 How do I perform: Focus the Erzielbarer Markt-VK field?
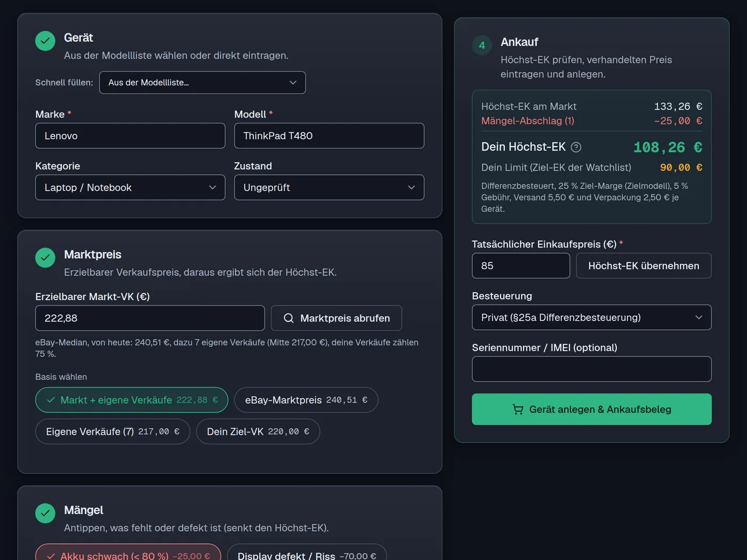point(150,318)
